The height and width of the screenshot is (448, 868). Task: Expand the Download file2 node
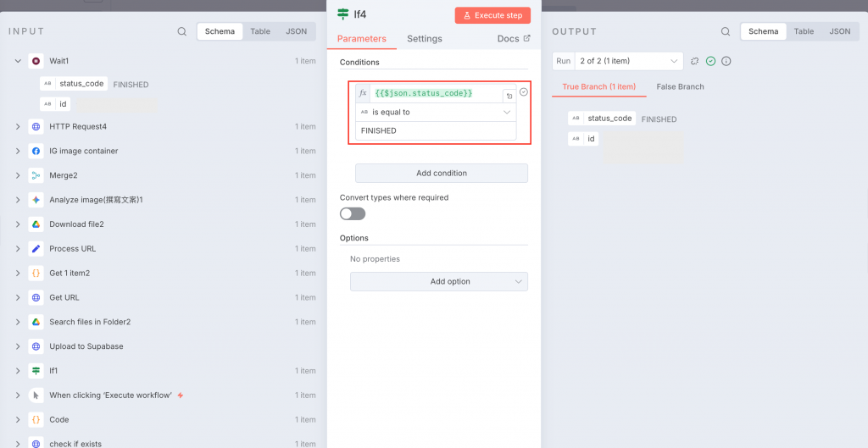pyautogui.click(x=18, y=224)
